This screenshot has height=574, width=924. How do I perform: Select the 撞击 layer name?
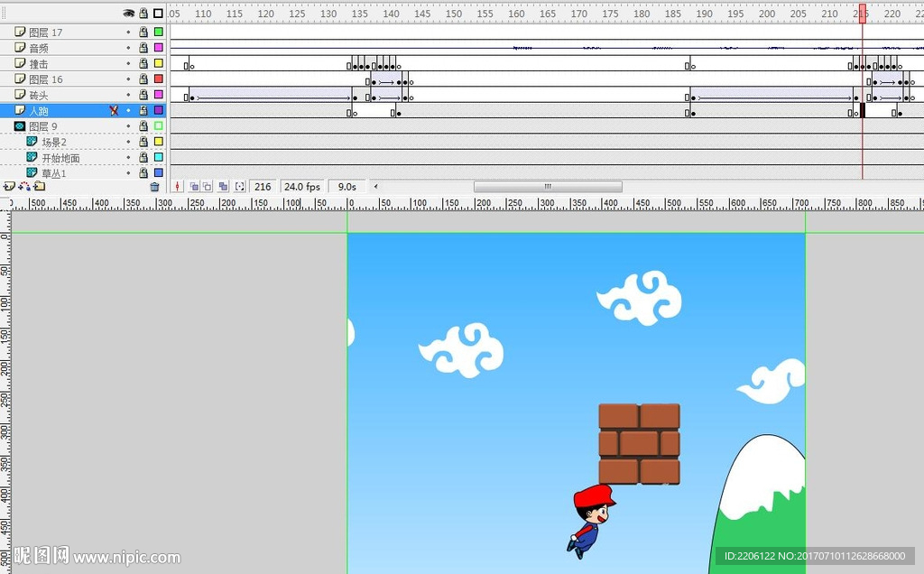39,64
